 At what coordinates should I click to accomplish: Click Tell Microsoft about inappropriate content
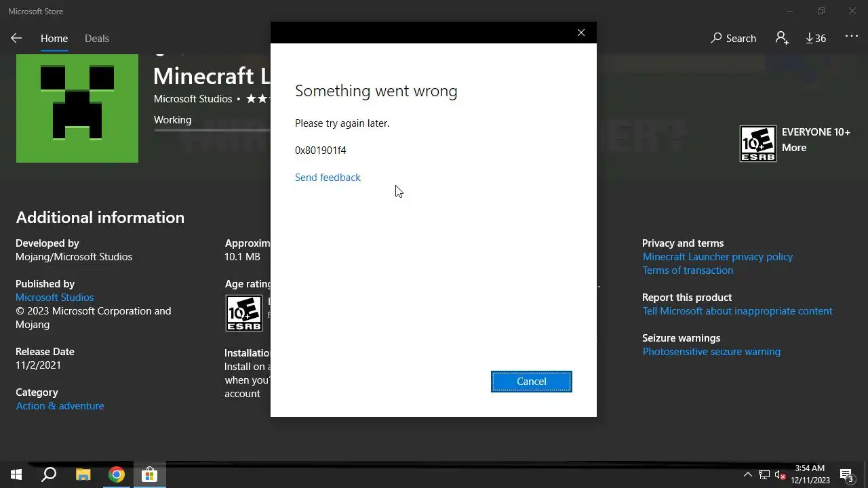pos(737,311)
